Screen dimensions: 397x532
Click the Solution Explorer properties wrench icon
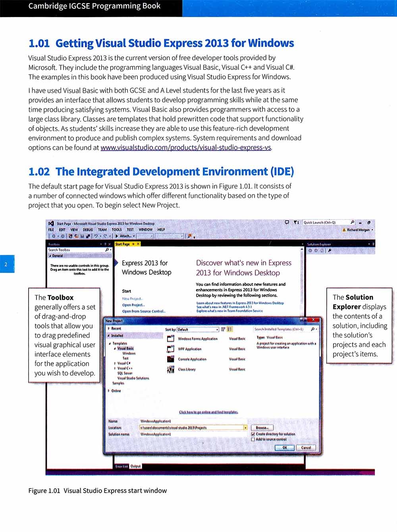330,251
